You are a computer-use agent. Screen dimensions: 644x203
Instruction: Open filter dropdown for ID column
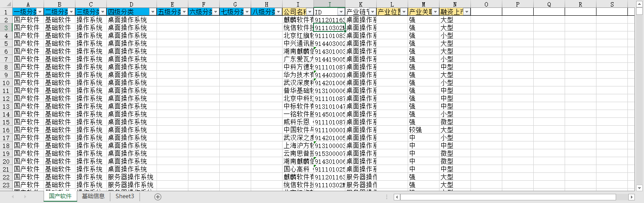341,12
